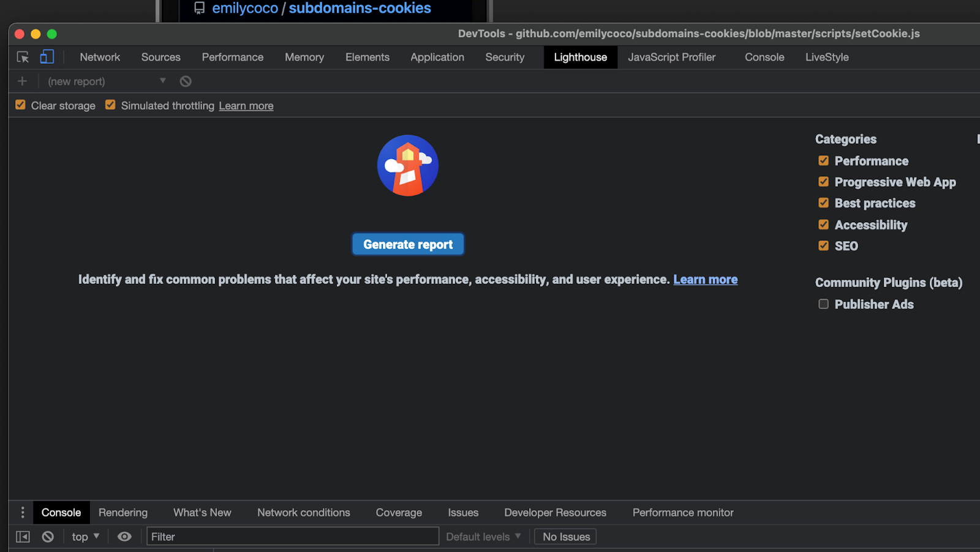Click the repository icon beside emilycoco
Screen dimensions: 980x552
tap(200, 8)
